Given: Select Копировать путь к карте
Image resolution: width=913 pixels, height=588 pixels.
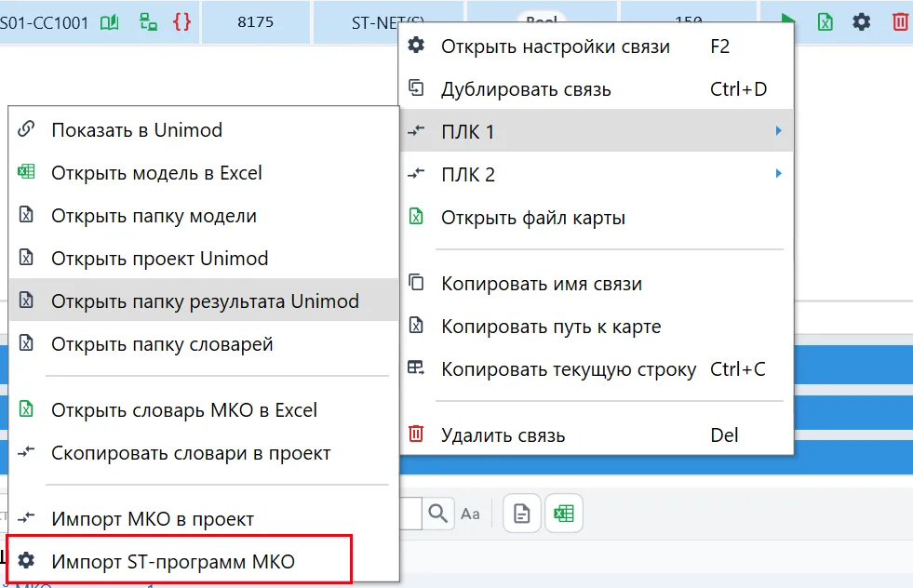Looking at the screenshot, I should 597,326.
